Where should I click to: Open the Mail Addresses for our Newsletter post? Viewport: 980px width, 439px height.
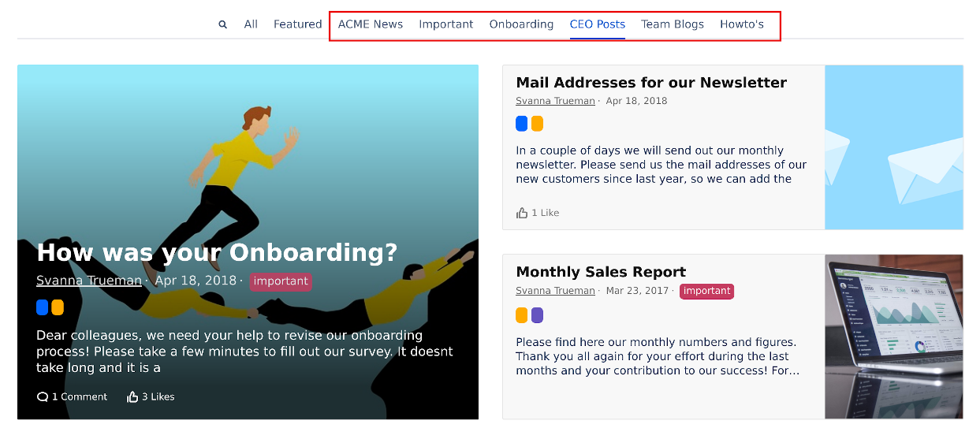click(651, 83)
